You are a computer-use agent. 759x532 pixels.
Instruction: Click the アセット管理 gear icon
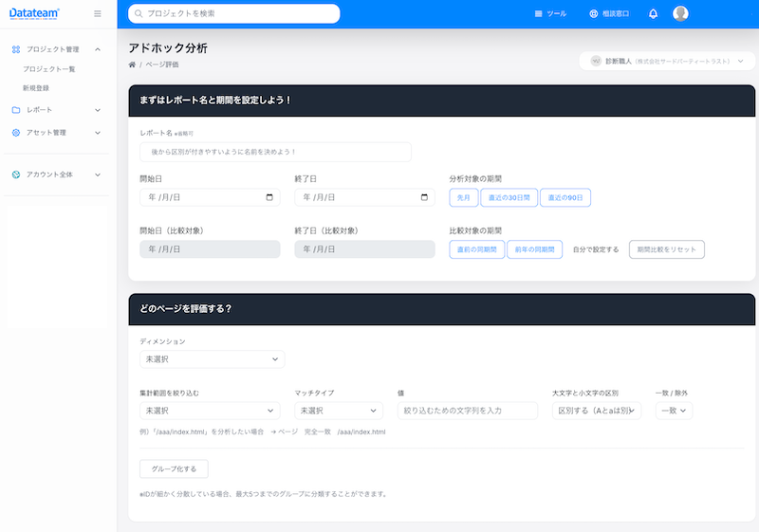click(x=16, y=133)
